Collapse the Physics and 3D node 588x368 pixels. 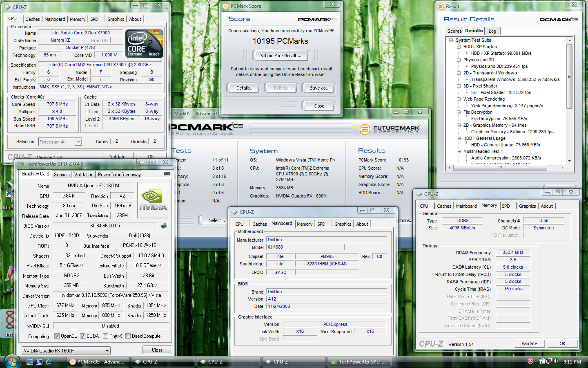pyautogui.click(x=459, y=60)
